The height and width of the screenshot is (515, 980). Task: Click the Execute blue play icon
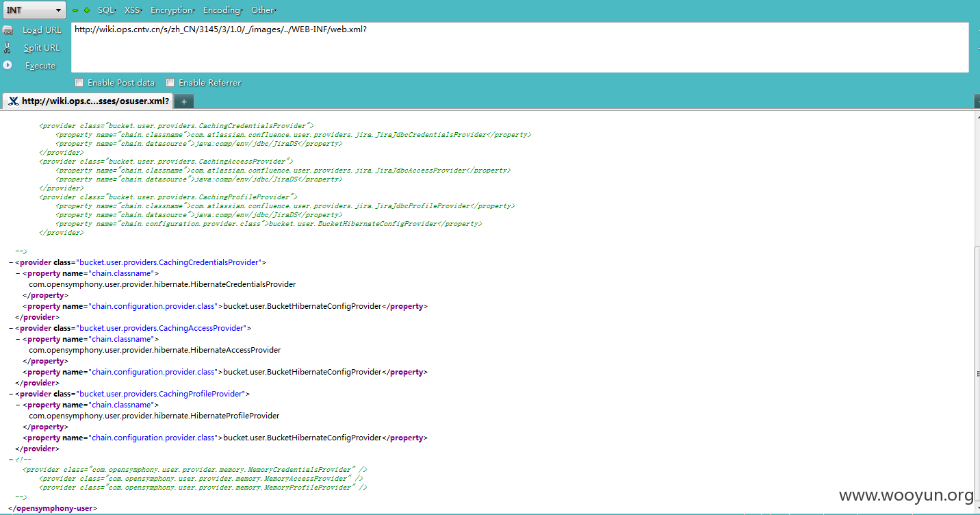pos(8,65)
